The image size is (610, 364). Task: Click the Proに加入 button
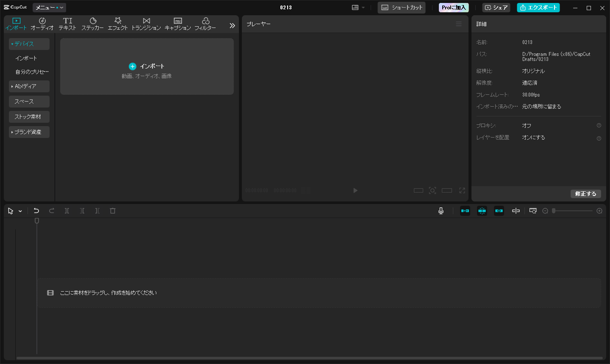454,8
